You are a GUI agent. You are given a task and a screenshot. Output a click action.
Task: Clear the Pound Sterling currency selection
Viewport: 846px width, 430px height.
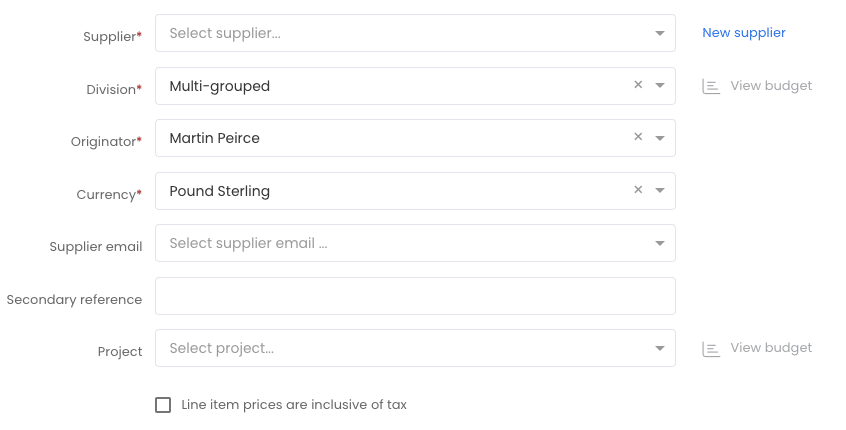638,190
